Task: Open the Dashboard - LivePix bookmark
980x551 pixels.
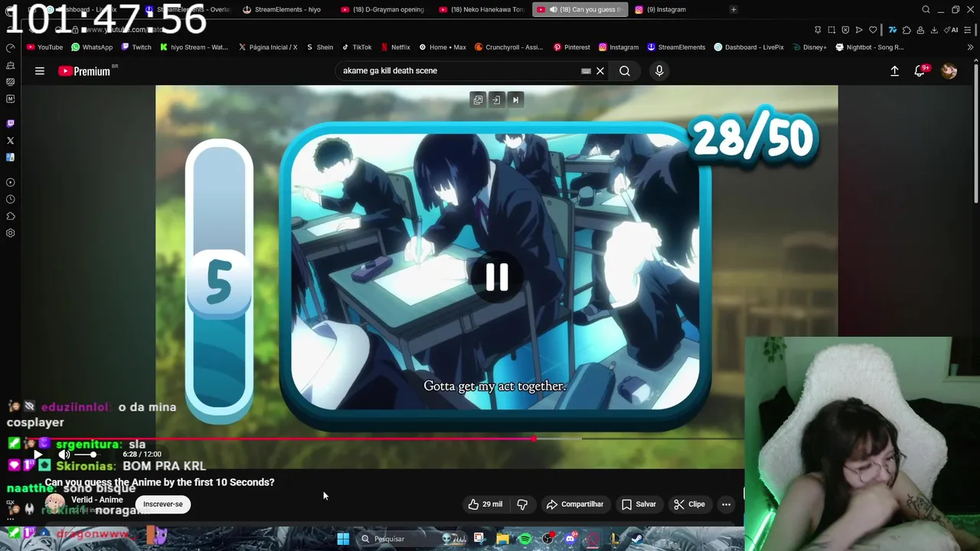Action: 748,47
